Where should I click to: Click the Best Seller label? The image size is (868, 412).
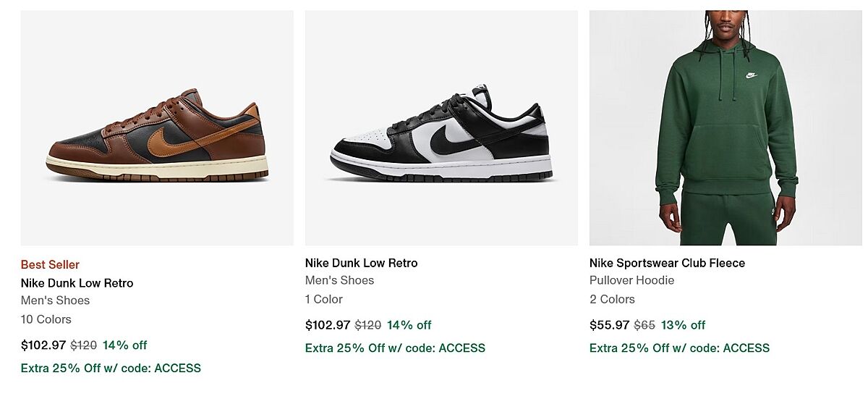(50, 264)
